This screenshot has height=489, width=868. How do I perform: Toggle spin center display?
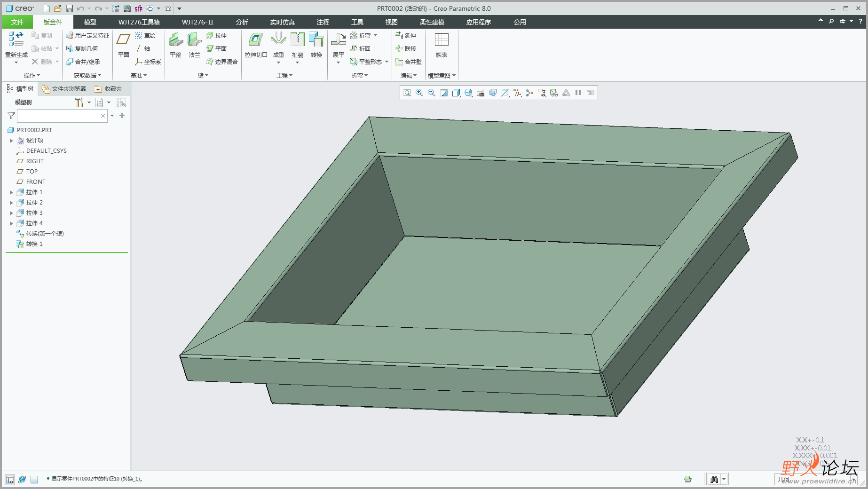click(529, 93)
